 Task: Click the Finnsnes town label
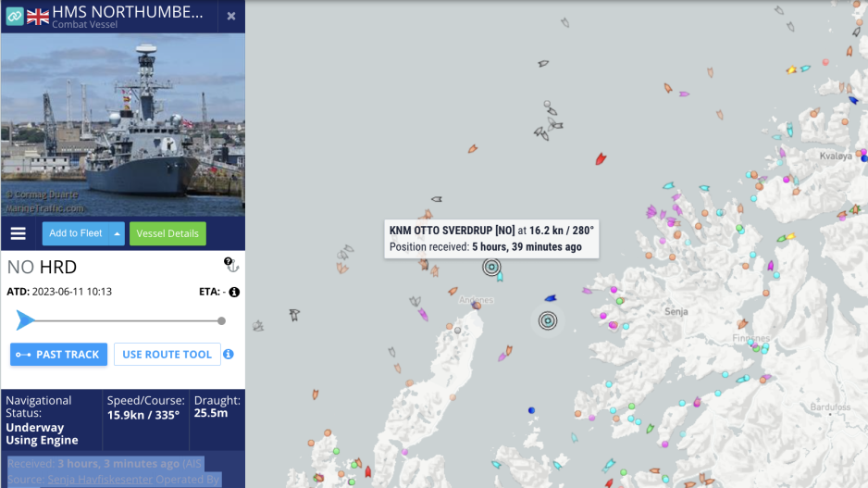click(750, 338)
